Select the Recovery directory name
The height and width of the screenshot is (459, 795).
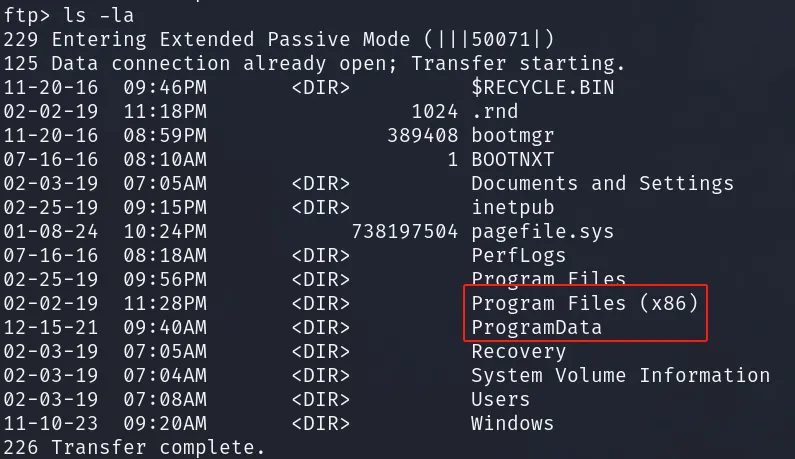519,351
